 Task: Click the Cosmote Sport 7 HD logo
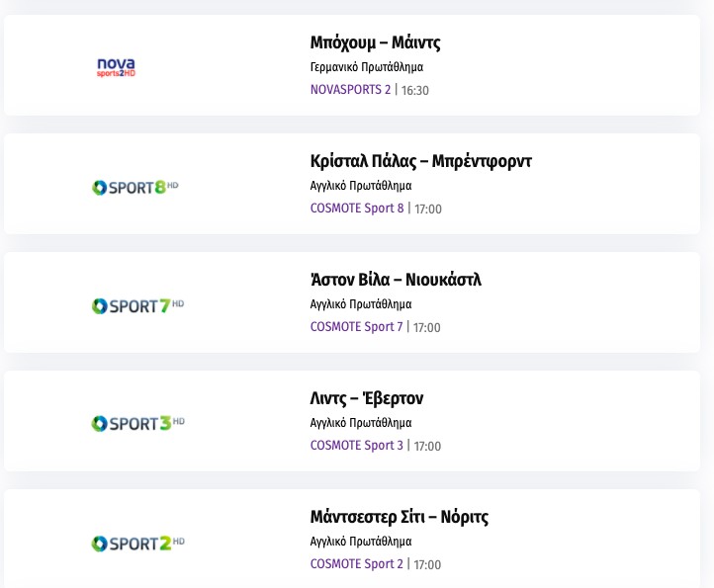[137, 305]
